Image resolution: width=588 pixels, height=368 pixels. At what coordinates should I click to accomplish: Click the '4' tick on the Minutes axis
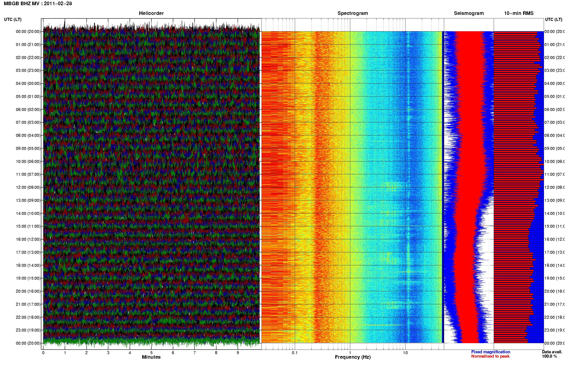pyautogui.click(x=130, y=353)
